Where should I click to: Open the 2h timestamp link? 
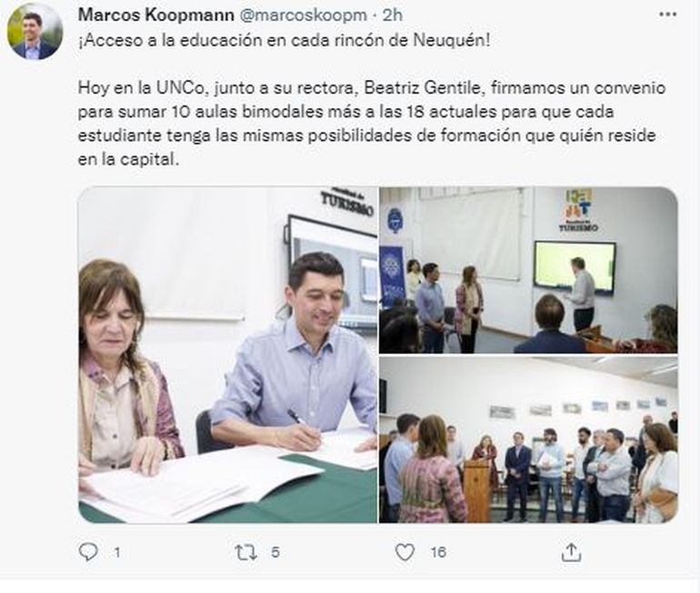393,15
